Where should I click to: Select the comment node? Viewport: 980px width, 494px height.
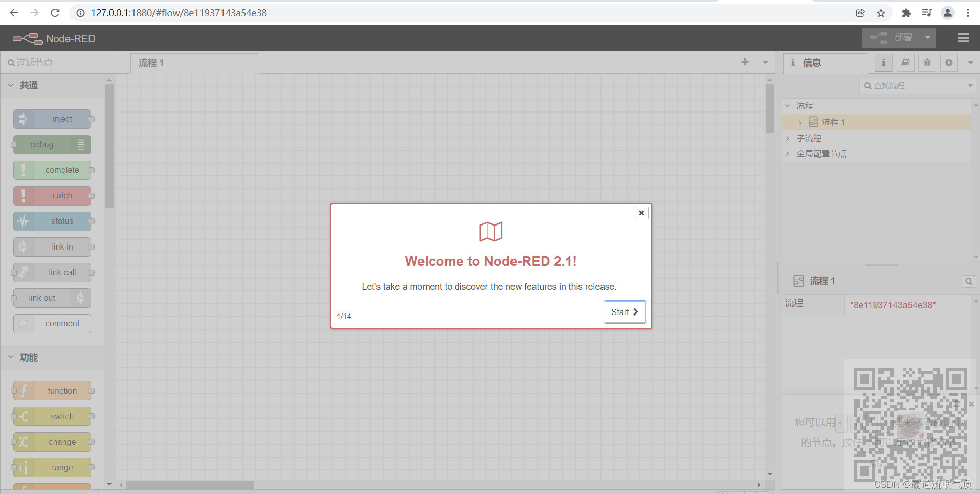point(52,324)
